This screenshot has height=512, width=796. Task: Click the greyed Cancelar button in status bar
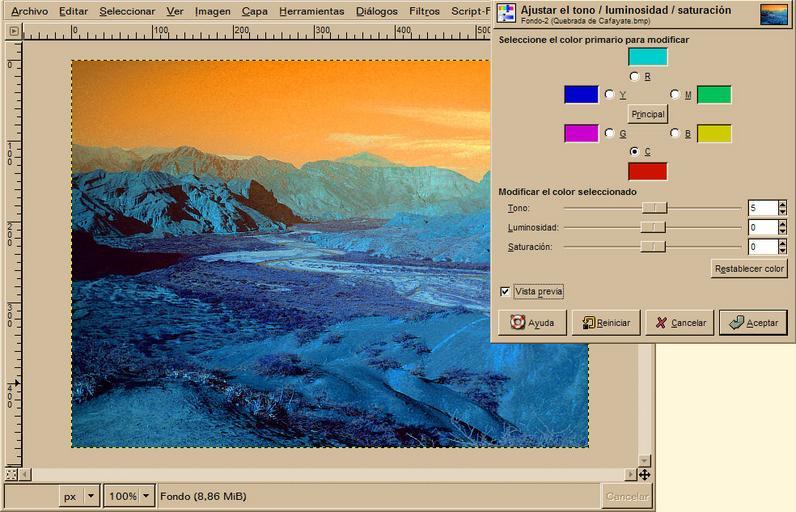coord(627,496)
